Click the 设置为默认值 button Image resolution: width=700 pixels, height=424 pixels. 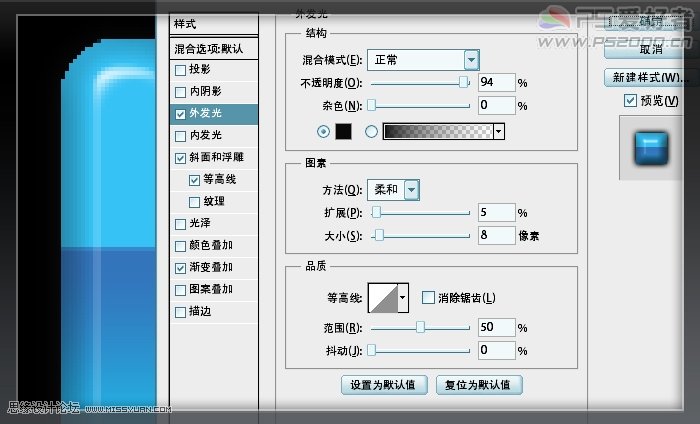384,385
